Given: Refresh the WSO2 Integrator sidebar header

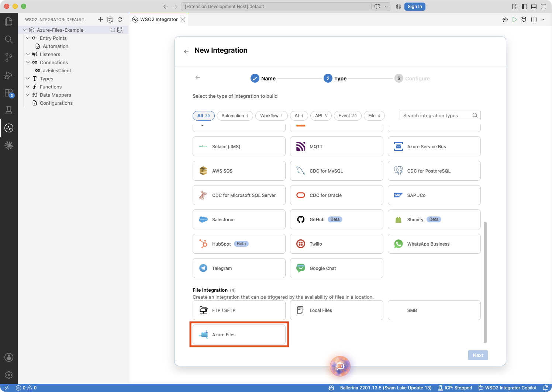Looking at the screenshot, I should 120,20.
